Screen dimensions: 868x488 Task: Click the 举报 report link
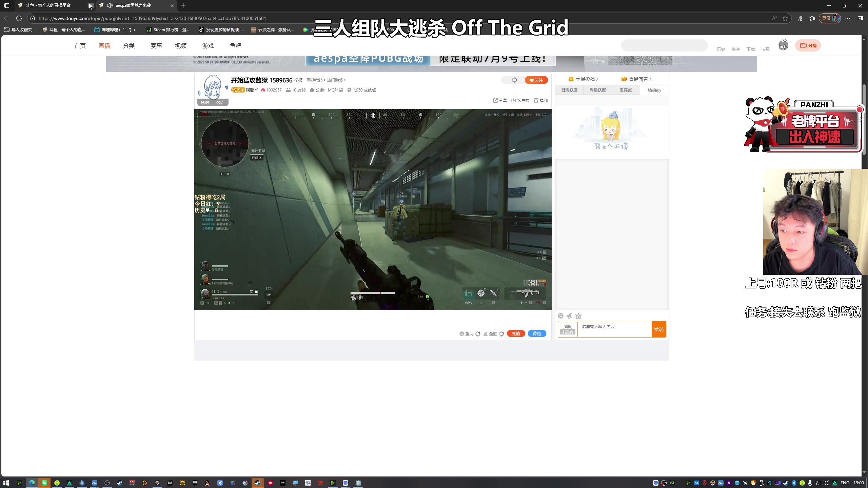point(298,80)
